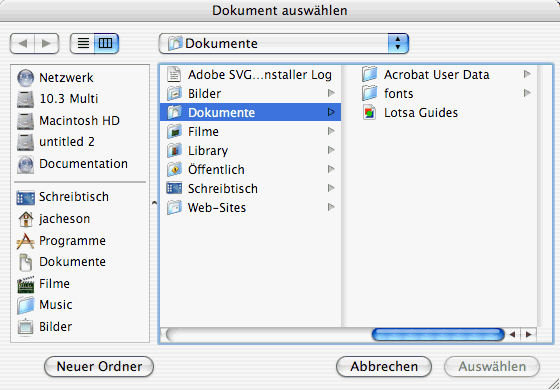Select the Macintosh HD drive icon
Screen dimensions: 560x390
tap(26, 121)
